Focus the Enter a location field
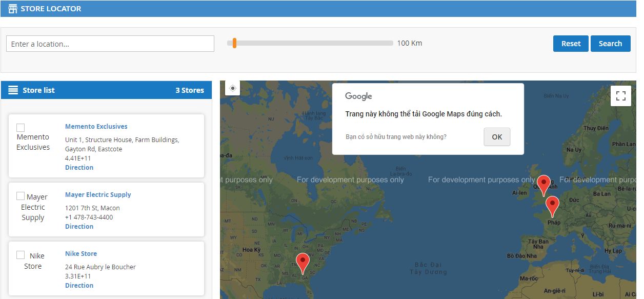 [110, 44]
